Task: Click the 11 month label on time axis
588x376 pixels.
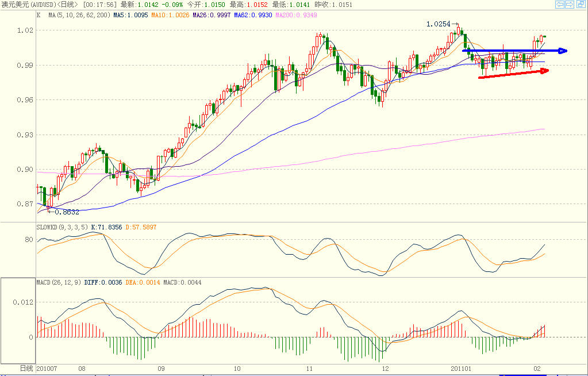Action: (x=309, y=369)
